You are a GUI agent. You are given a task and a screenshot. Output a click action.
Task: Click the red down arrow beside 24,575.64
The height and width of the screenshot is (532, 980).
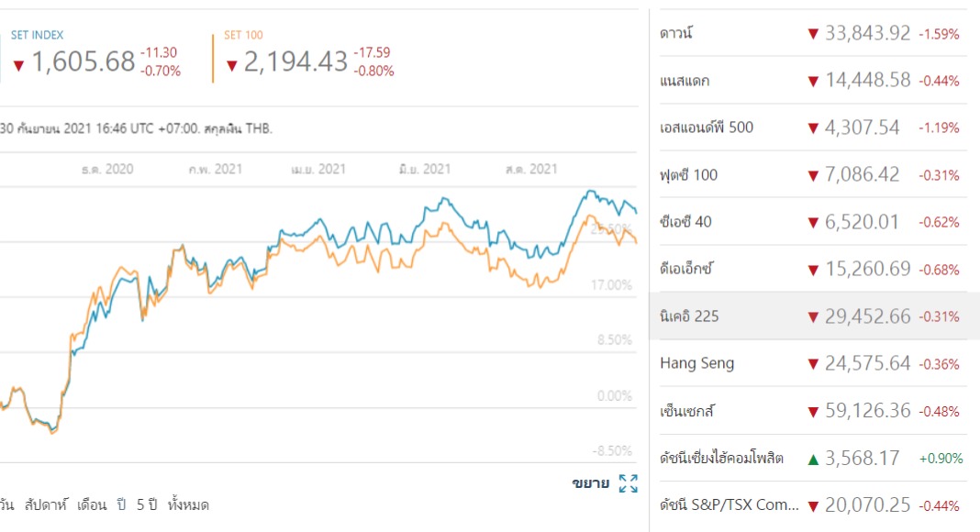point(812,364)
